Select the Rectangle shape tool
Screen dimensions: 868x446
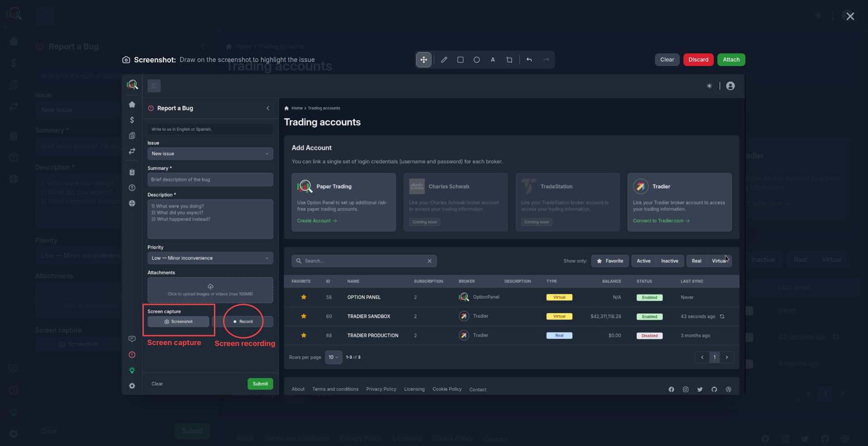point(460,60)
